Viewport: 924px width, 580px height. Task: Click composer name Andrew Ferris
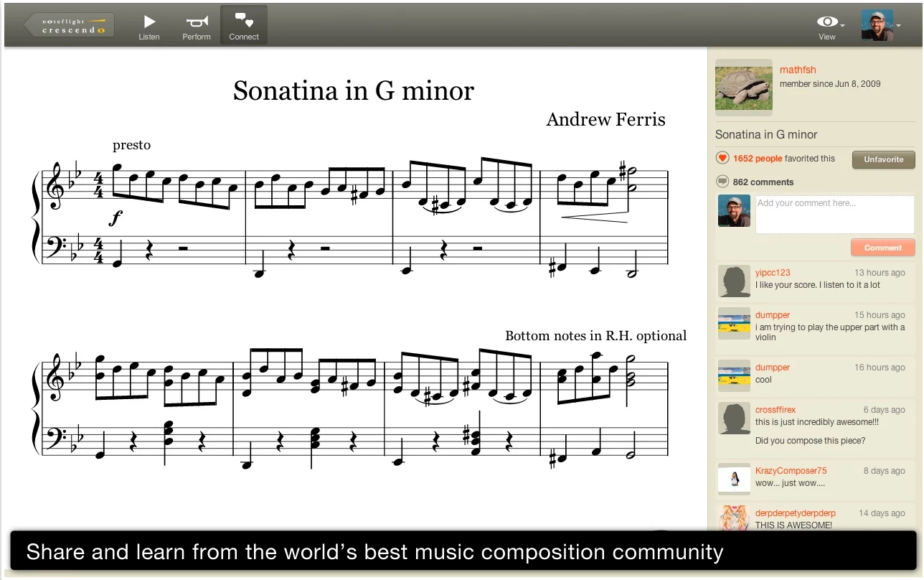(x=605, y=119)
